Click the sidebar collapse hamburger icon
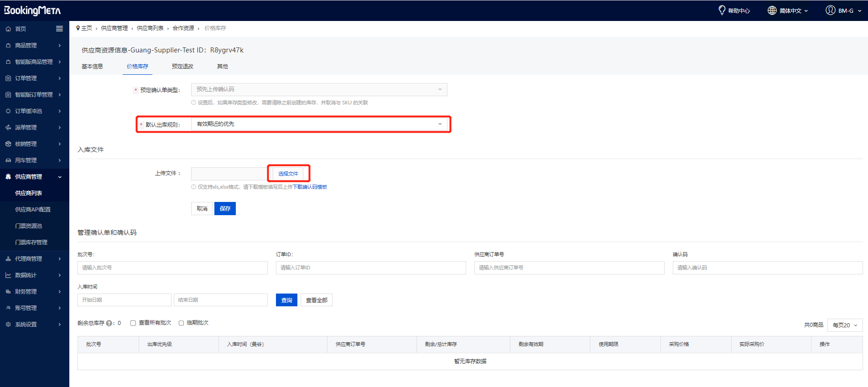This screenshot has width=868, height=387. pyautogui.click(x=59, y=29)
